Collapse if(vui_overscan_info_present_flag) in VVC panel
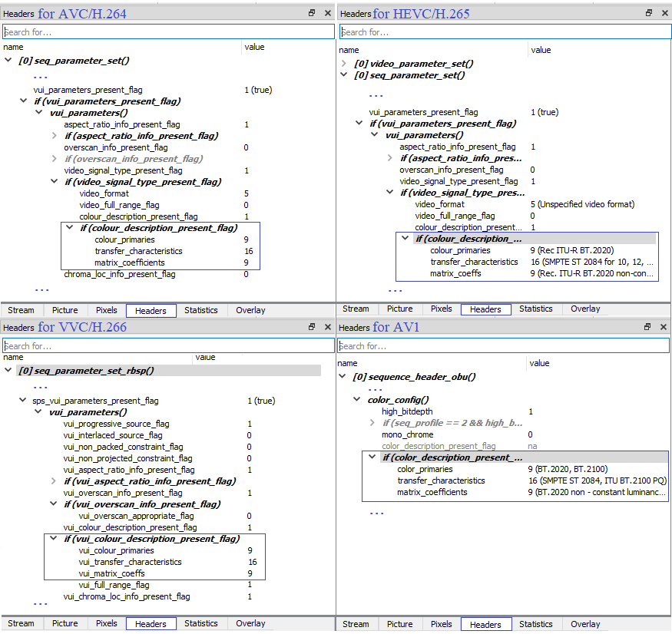672x634 pixels. click(54, 504)
